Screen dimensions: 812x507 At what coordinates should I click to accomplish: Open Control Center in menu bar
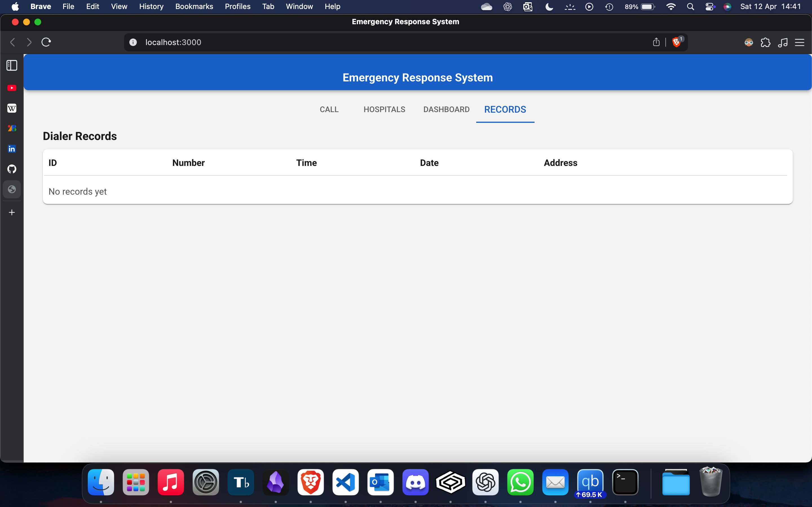(709, 6)
